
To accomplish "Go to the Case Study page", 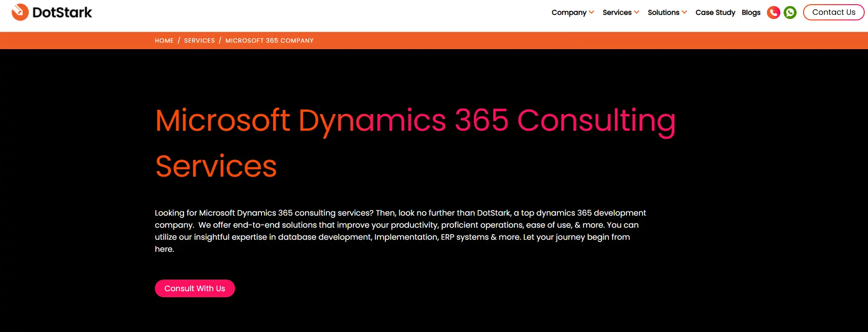I will 715,13.
